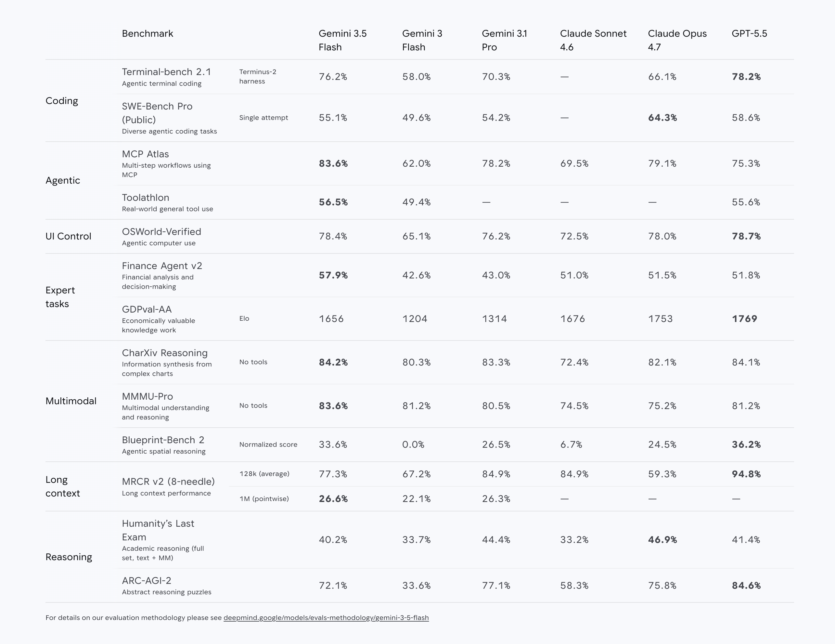Click the Humanity's Last Exam benchmark title
Screen dimensions: 835x644
158,530
